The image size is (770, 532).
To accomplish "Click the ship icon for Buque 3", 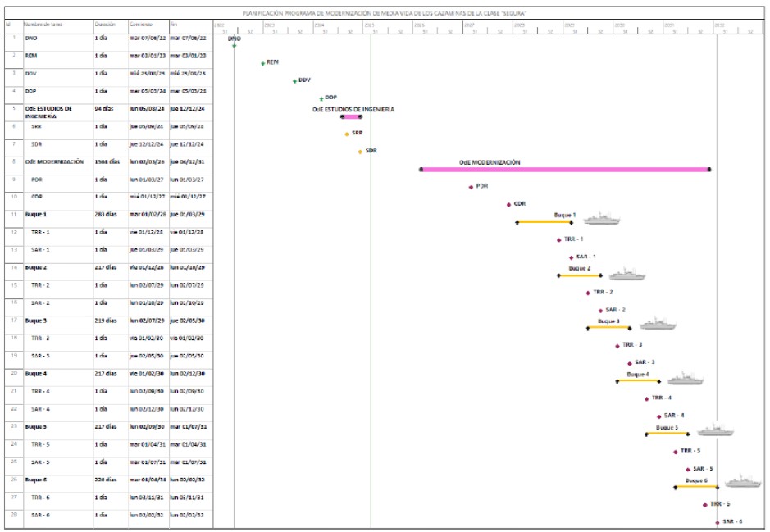I will pos(657,325).
